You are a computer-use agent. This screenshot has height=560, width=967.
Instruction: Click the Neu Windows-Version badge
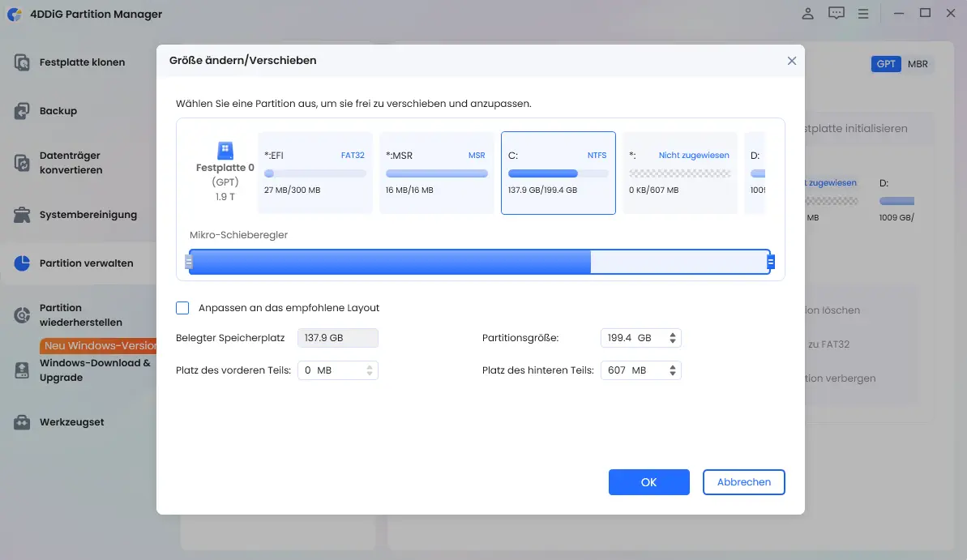(x=99, y=346)
